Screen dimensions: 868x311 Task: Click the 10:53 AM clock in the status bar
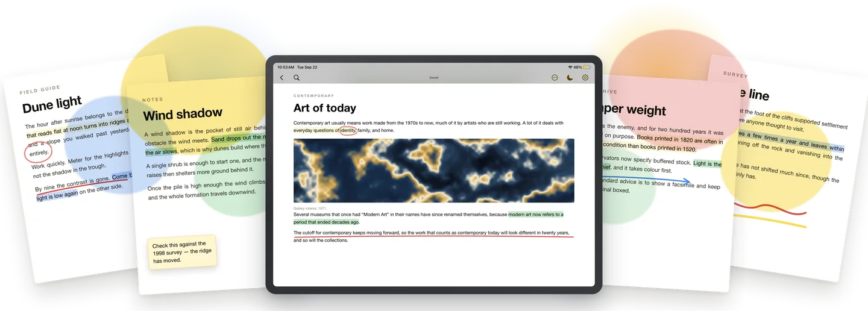tap(286, 68)
